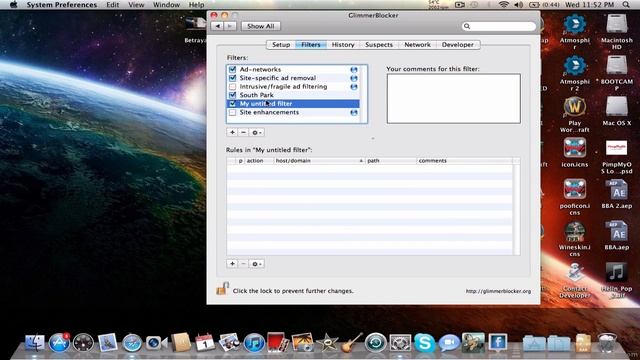The image size is (640, 360).
Task: Open the Edit menu
Action: 113,5
